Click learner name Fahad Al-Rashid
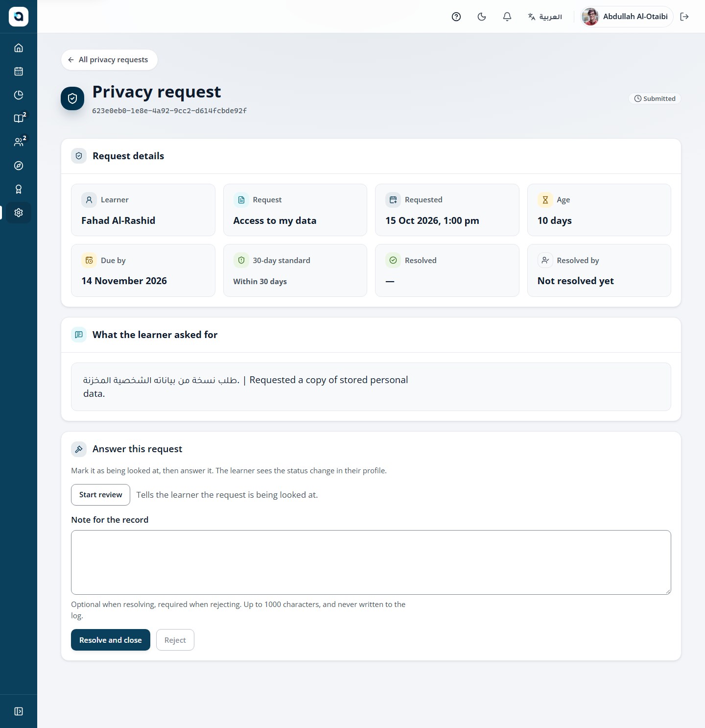This screenshot has height=728, width=705. 118,220
